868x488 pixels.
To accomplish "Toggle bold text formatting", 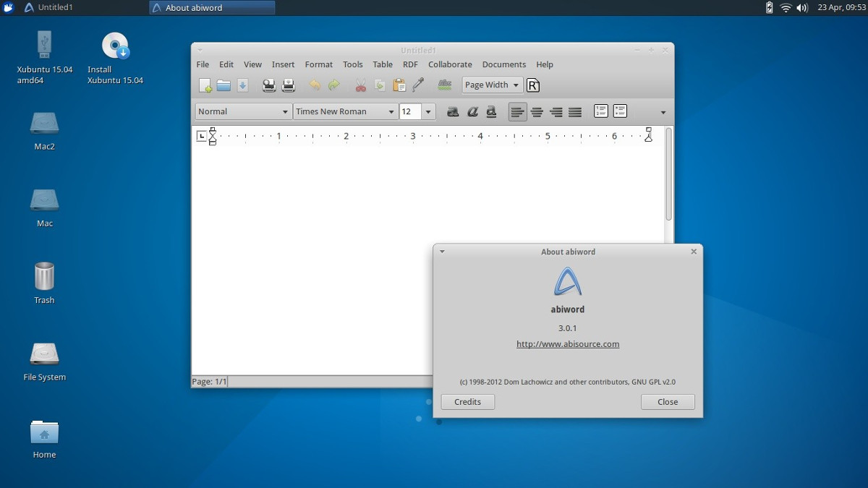I will click(453, 111).
